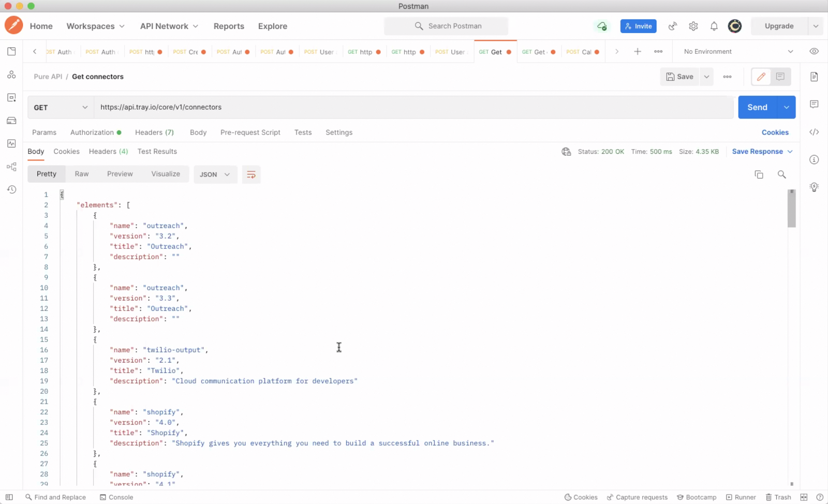Switch response view to Raw
The height and width of the screenshot is (504, 828).
82,174
